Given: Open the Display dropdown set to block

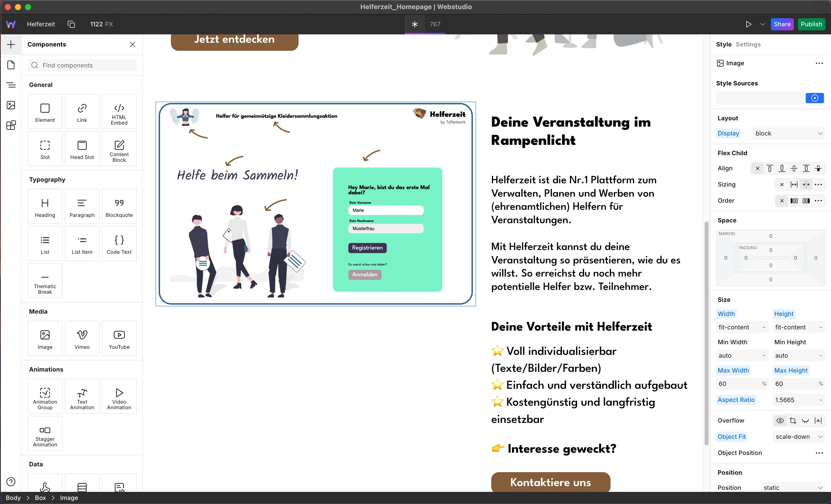Looking at the screenshot, I should 789,133.
